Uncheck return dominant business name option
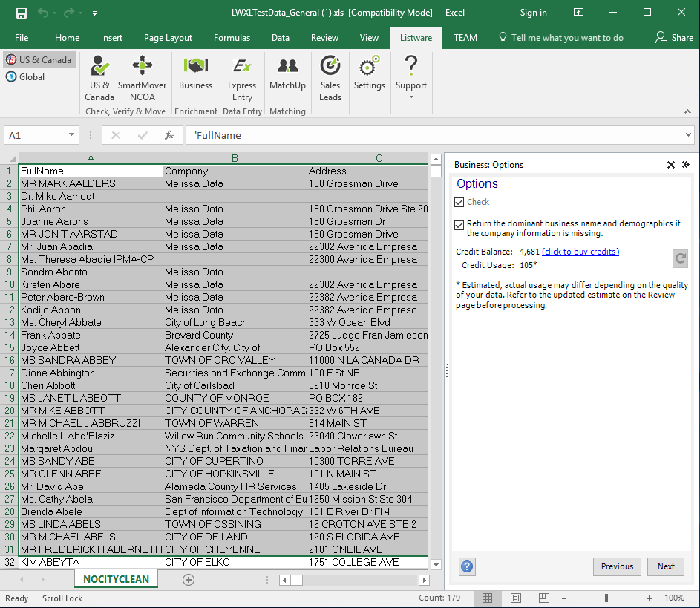Screen dimensions: 700x608 point(459,225)
